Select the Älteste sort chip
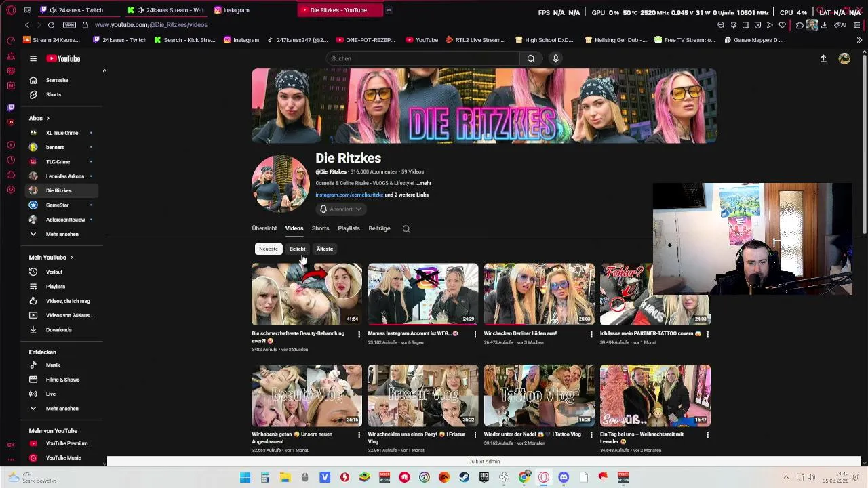 tap(325, 249)
